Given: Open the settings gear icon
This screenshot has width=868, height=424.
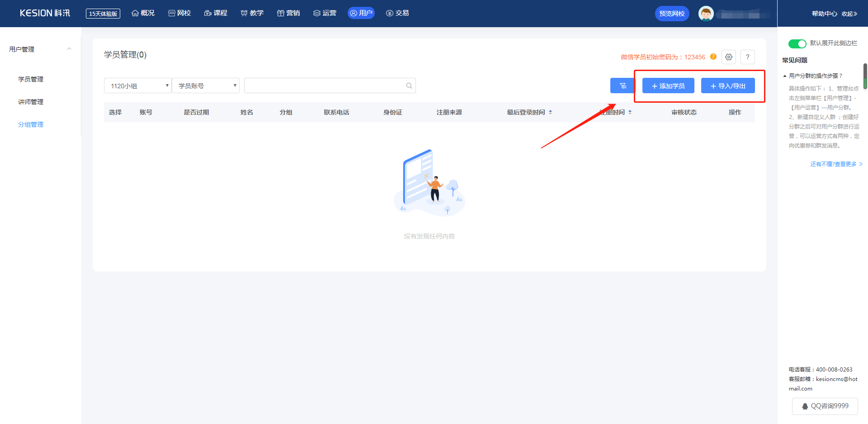Looking at the screenshot, I should (x=729, y=57).
